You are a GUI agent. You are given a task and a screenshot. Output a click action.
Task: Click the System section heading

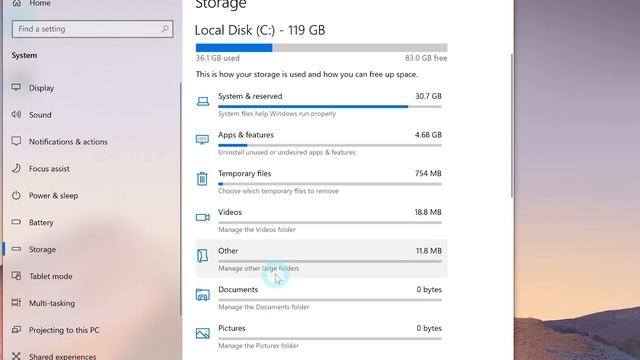pos(24,55)
